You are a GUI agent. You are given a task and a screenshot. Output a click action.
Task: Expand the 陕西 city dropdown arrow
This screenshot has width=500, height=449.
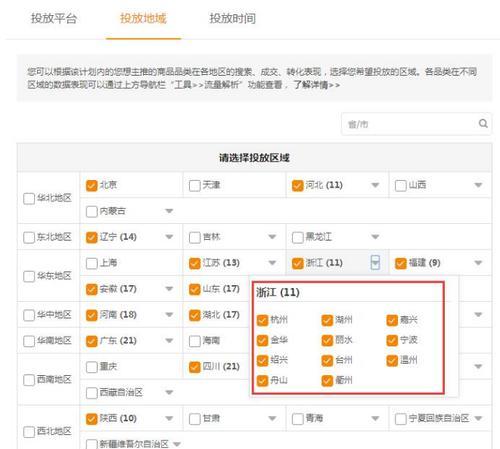tap(169, 418)
